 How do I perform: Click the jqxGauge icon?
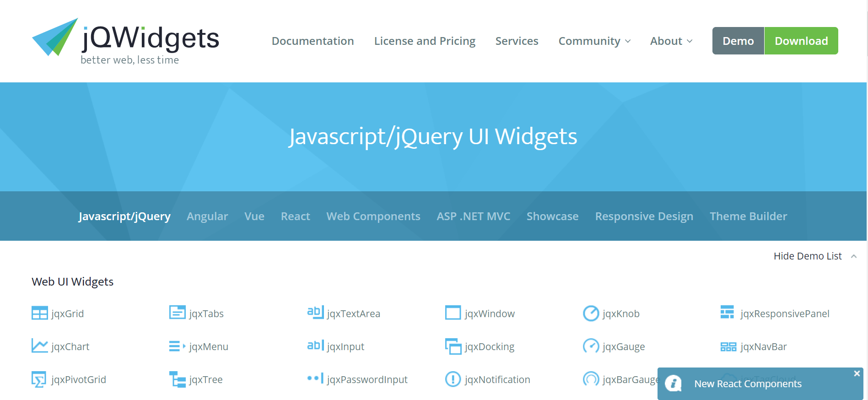(x=591, y=346)
